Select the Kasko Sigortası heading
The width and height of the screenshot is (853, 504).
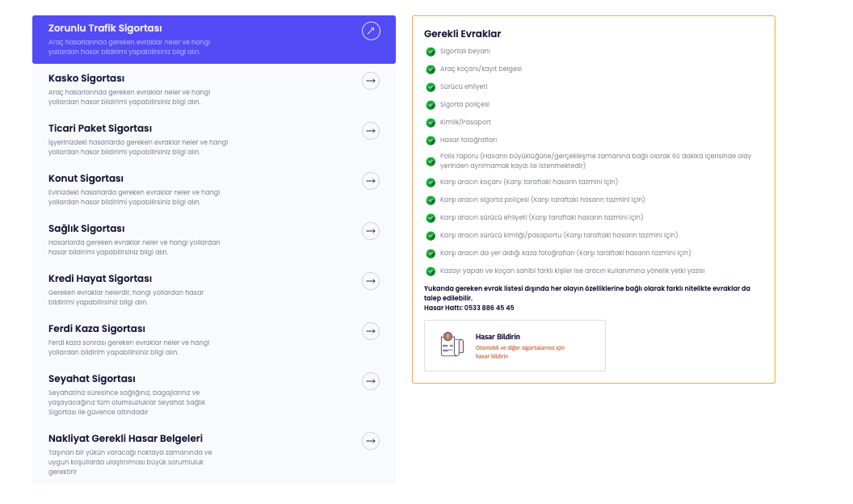[86, 78]
